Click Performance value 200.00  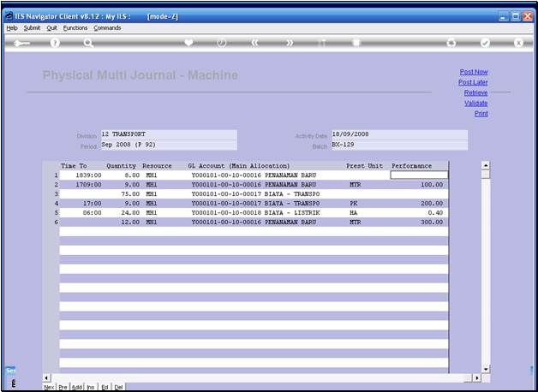click(432, 204)
